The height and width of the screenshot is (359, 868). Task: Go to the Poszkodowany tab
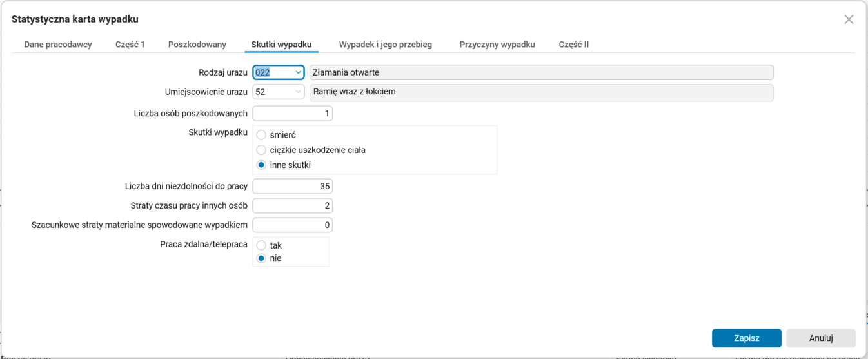coord(197,45)
